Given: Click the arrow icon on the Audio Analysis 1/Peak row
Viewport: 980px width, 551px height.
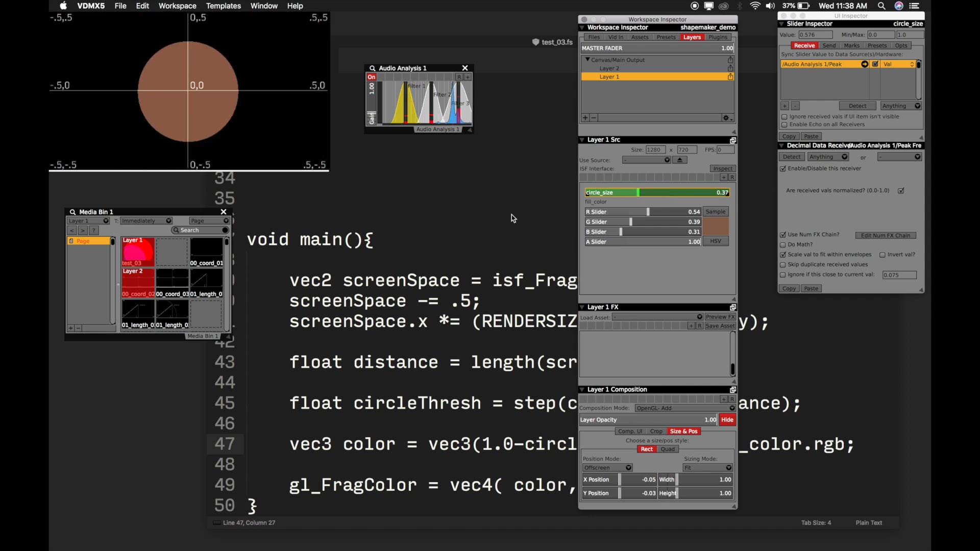Looking at the screenshot, I should (x=864, y=64).
